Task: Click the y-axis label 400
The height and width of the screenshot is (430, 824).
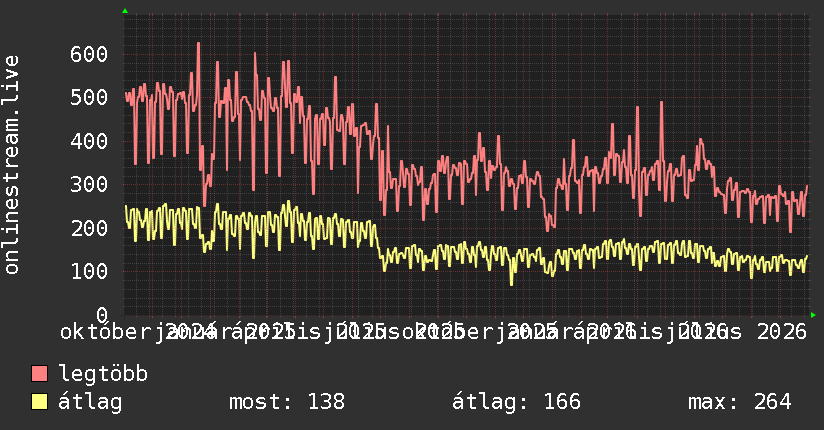Action: pos(89,141)
